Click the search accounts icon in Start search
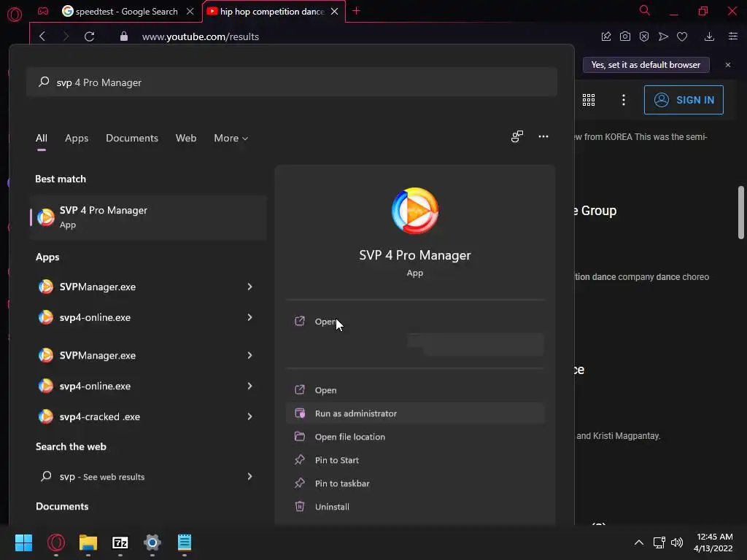 point(517,136)
